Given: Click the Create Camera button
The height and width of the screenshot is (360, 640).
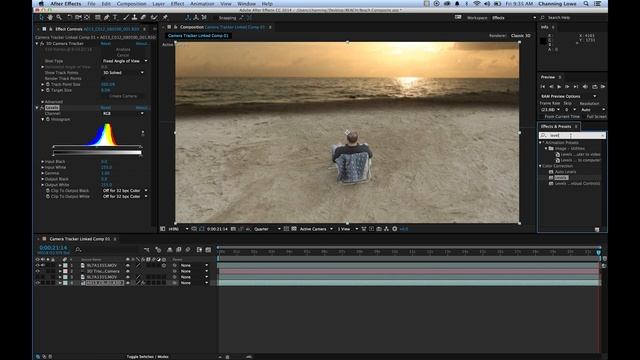Looking at the screenshot, I should [x=123, y=96].
